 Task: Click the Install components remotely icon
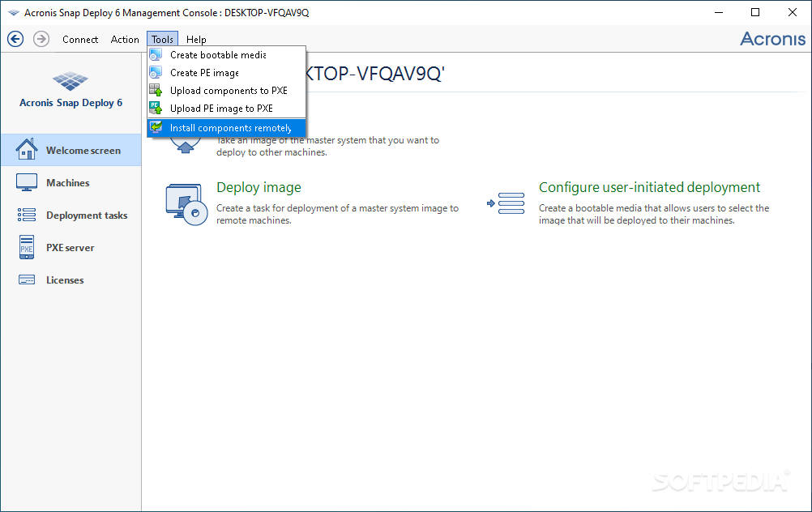coord(156,127)
